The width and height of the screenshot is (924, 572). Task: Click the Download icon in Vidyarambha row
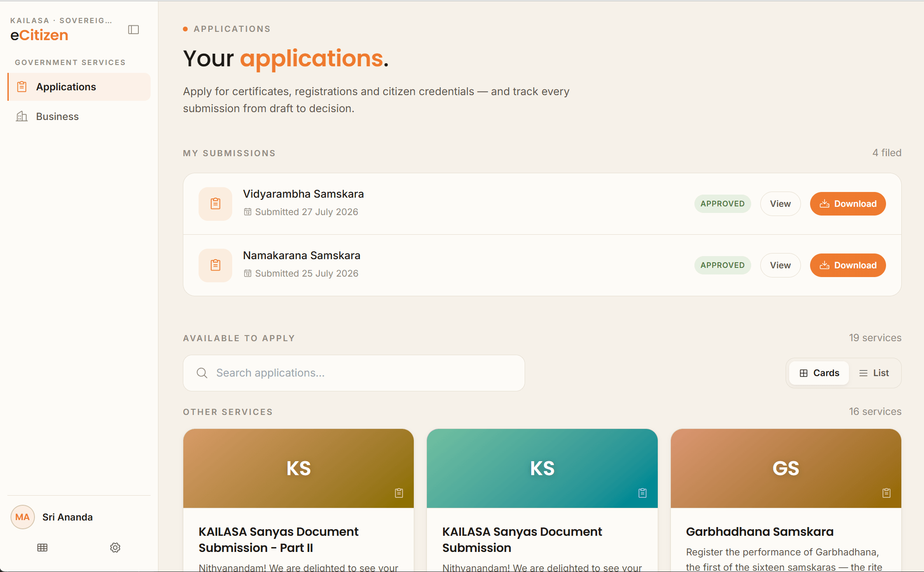click(x=824, y=204)
